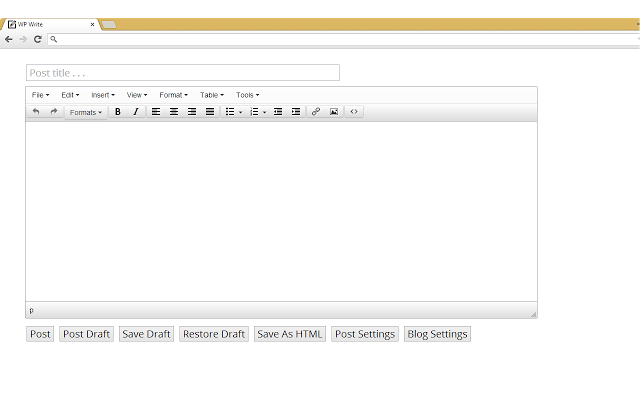Focus the Post title input field
640x400 pixels.
click(183, 73)
